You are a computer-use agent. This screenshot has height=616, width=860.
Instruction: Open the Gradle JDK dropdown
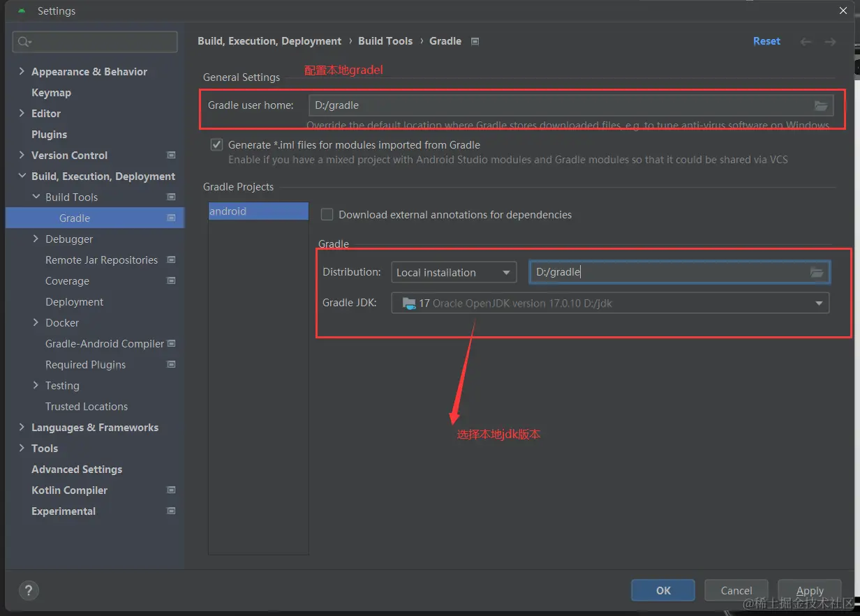click(x=610, y=303)
